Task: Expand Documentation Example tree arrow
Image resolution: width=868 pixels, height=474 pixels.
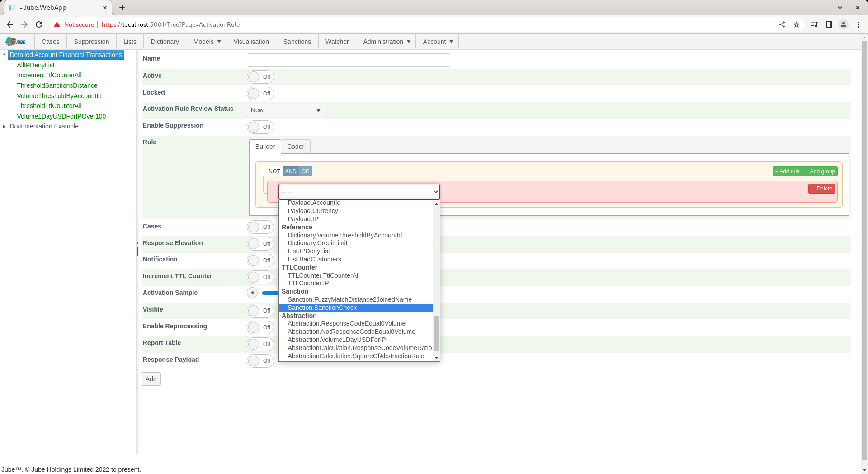Action: tap(4, 126)
